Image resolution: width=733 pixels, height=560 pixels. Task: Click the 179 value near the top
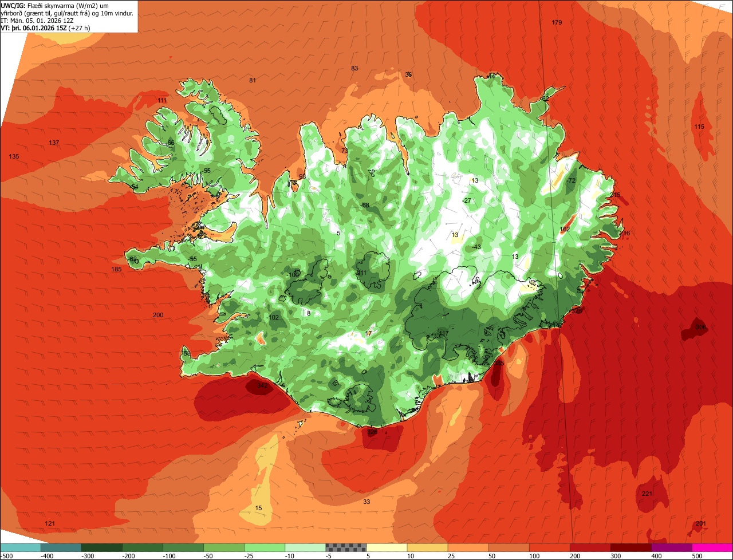pyautogui.click(x=557, y=22)
